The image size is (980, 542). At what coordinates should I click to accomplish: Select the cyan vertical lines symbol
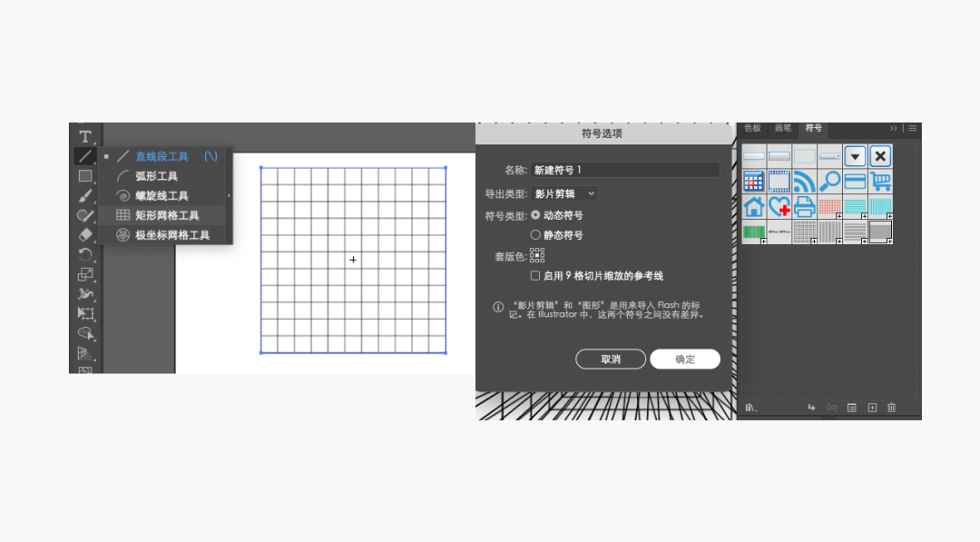880,206
